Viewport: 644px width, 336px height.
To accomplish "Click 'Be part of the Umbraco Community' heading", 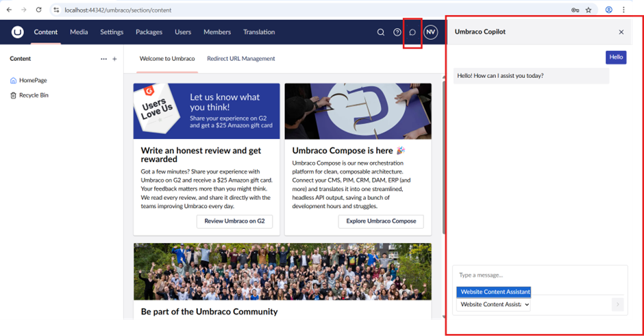I will [210, 312].
